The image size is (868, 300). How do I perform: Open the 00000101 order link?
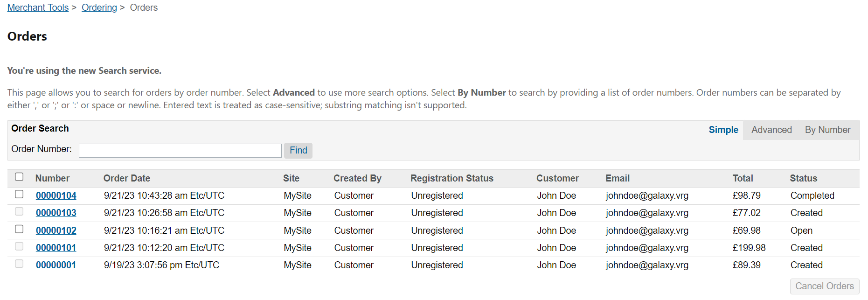point(56,248)
